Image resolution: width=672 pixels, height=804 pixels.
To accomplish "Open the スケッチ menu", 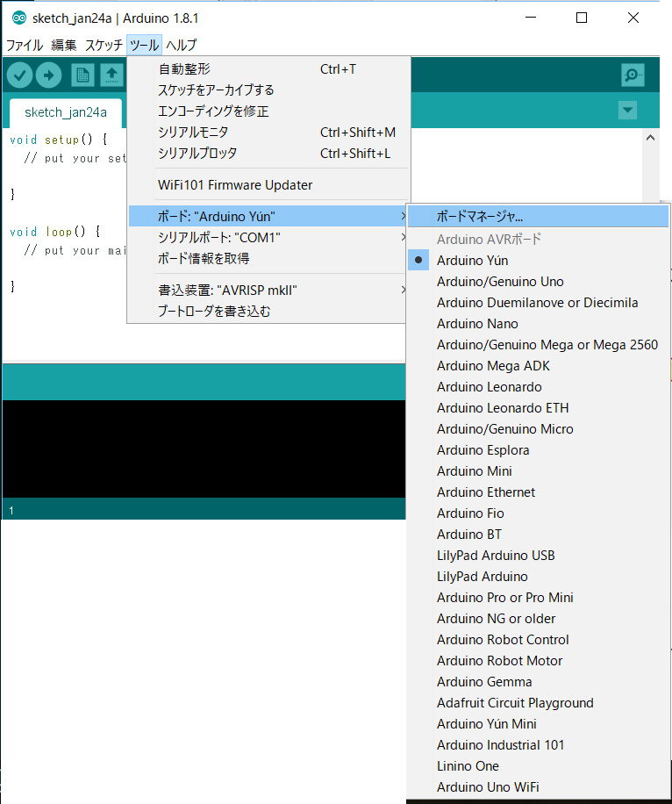I will [104, 45].
